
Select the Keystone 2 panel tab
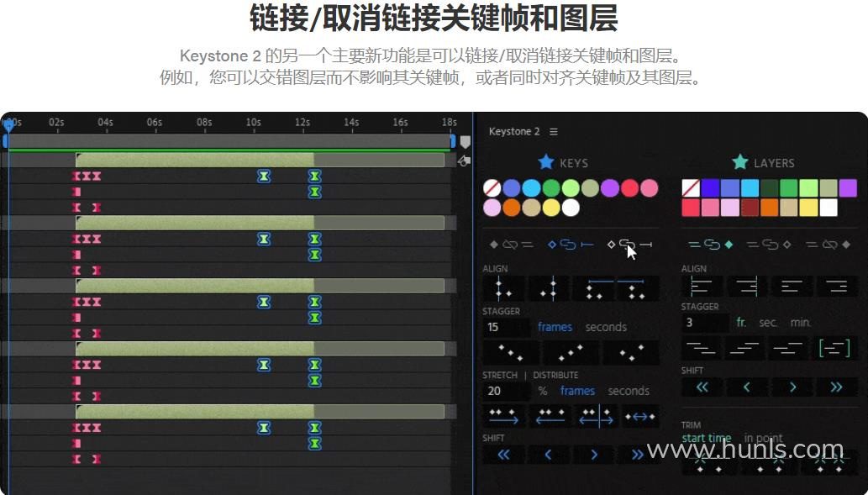[513, 132]
